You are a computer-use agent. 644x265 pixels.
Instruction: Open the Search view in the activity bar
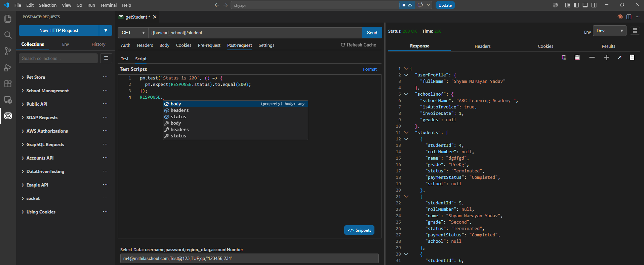[8, 35]
